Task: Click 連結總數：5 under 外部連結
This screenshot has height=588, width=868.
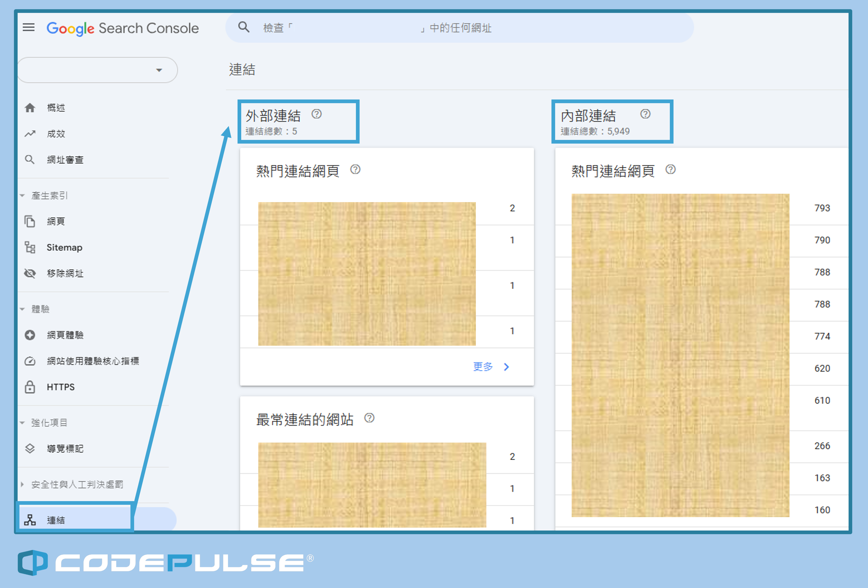Action: pos(271,132)
